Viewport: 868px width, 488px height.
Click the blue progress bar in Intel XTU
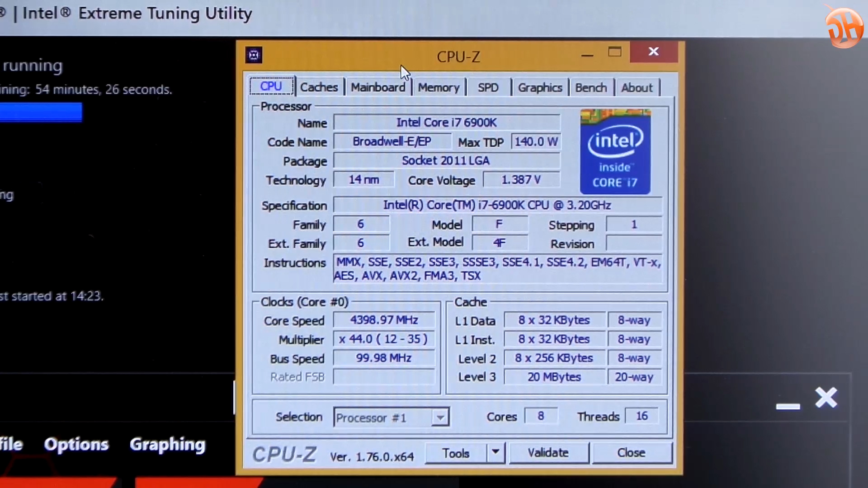(41, 112)
